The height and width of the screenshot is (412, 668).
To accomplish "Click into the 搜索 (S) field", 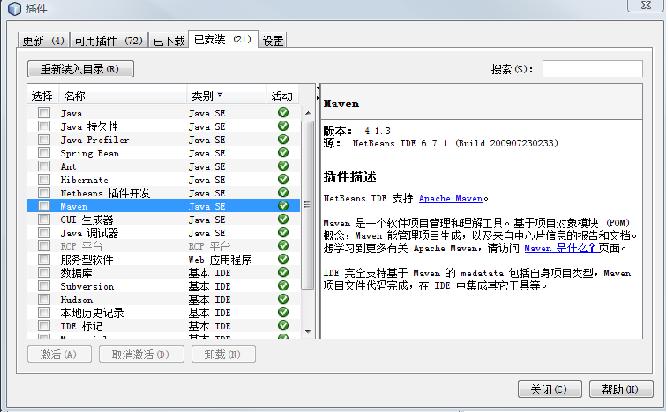I will [592, 69].
